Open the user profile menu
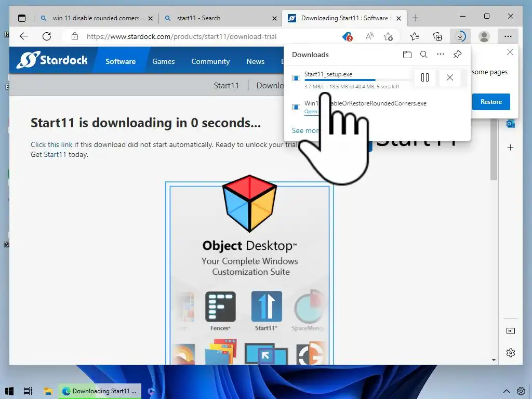This screenshot has width=532, height=399. [484, 36]
